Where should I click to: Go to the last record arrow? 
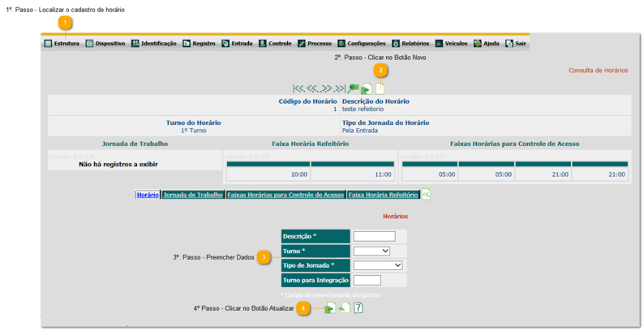(339, 88)
